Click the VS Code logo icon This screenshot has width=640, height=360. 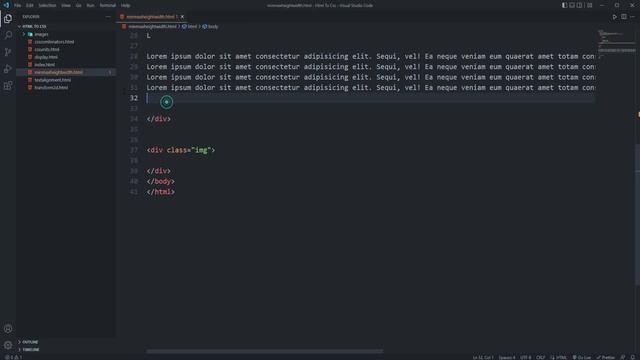[6, 5]
